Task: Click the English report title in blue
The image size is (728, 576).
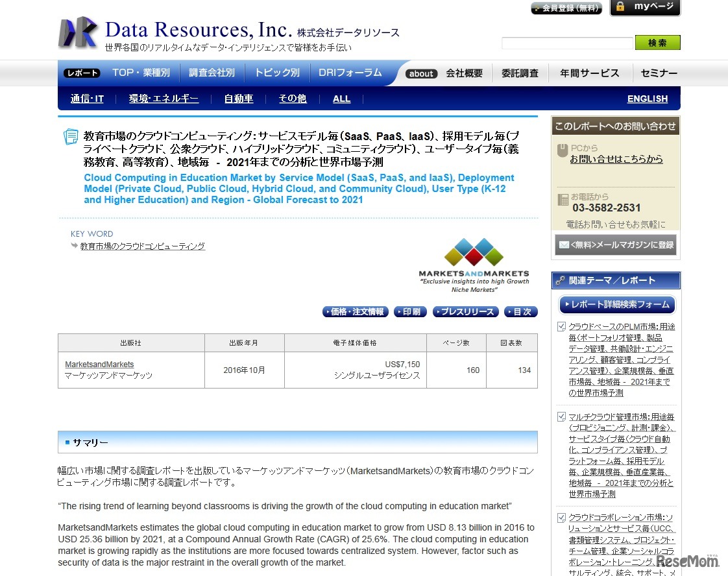Action: [299, 189]
